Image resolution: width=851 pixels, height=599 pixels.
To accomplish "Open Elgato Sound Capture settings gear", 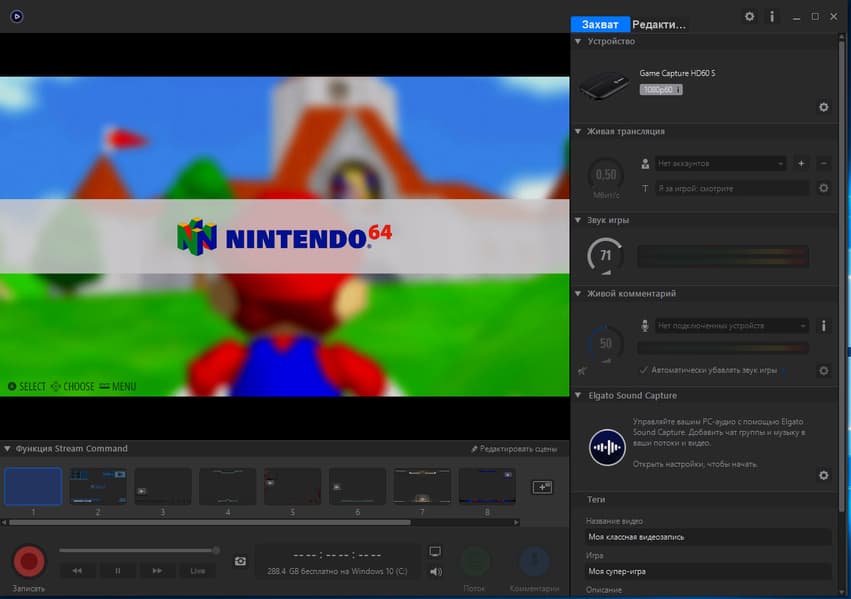I will (823, 475).
